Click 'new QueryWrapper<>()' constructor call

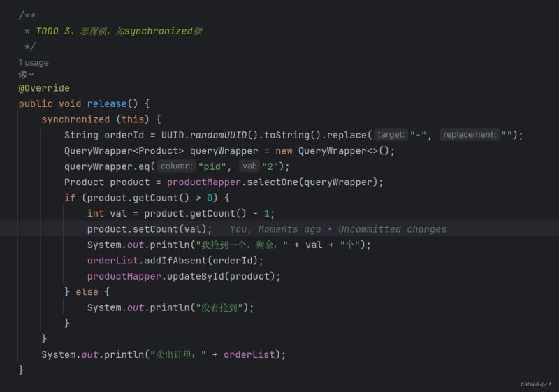point(332,151)
